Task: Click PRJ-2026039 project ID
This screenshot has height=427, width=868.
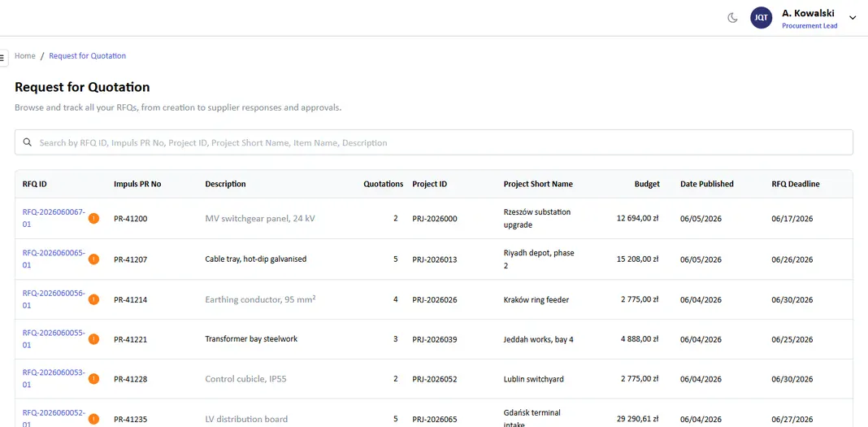Action: point(435,339)
